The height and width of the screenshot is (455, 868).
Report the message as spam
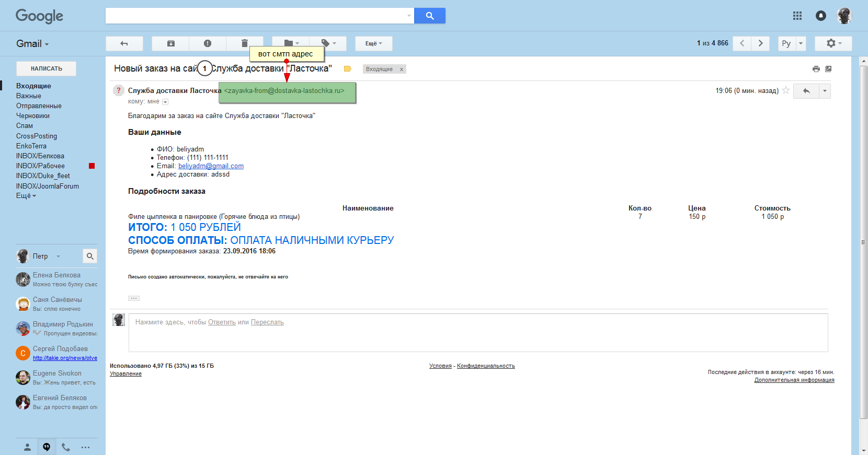tap(208, 43)
